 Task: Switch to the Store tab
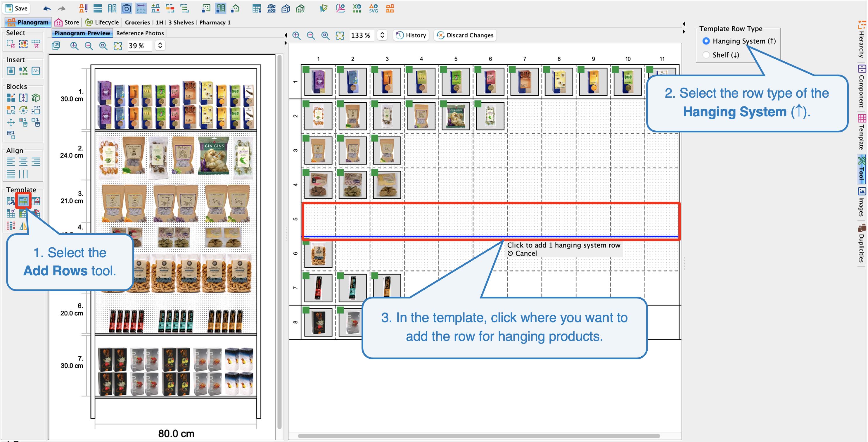click(67, 22)
